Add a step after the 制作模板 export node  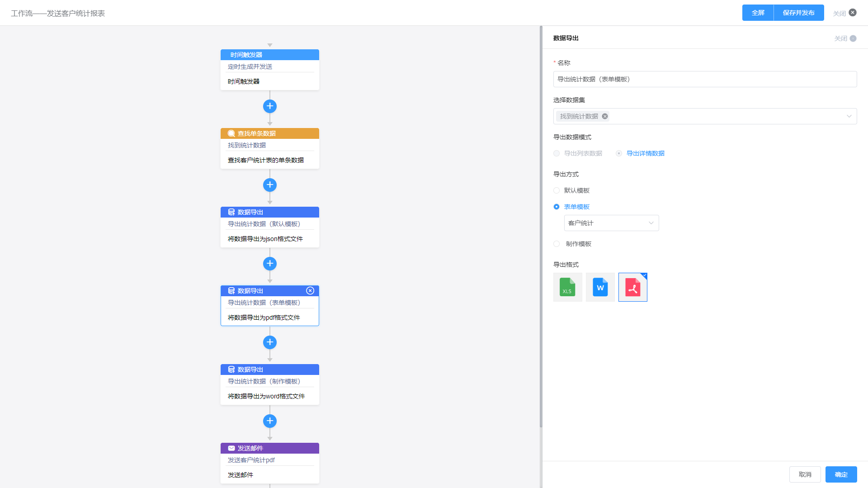point(270,421)
